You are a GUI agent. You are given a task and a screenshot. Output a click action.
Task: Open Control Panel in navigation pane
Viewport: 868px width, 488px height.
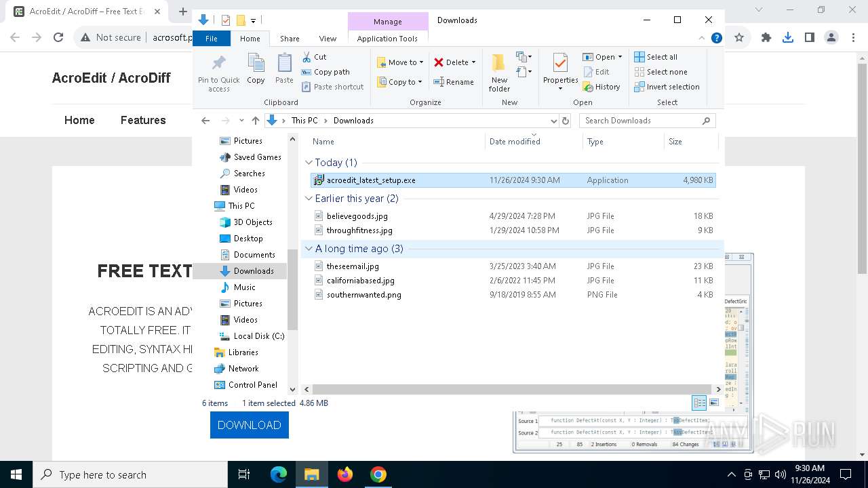click(246, 385)
